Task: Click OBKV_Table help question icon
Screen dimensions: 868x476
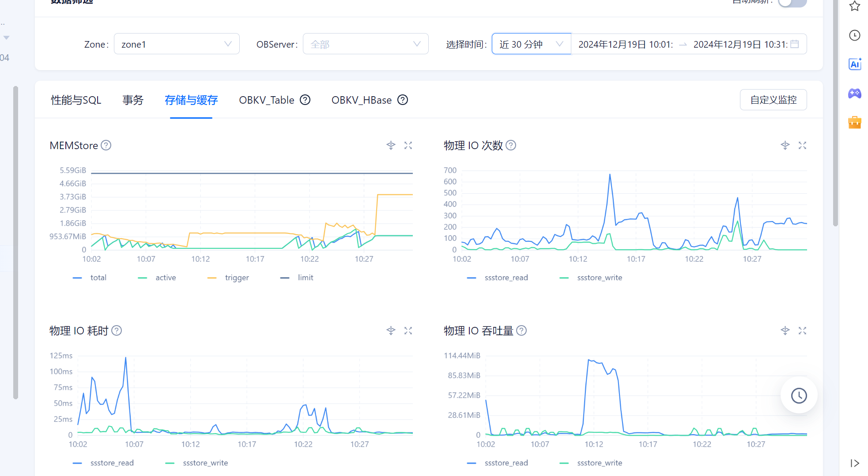Action: pyautogui.click(x=305, y=100)
